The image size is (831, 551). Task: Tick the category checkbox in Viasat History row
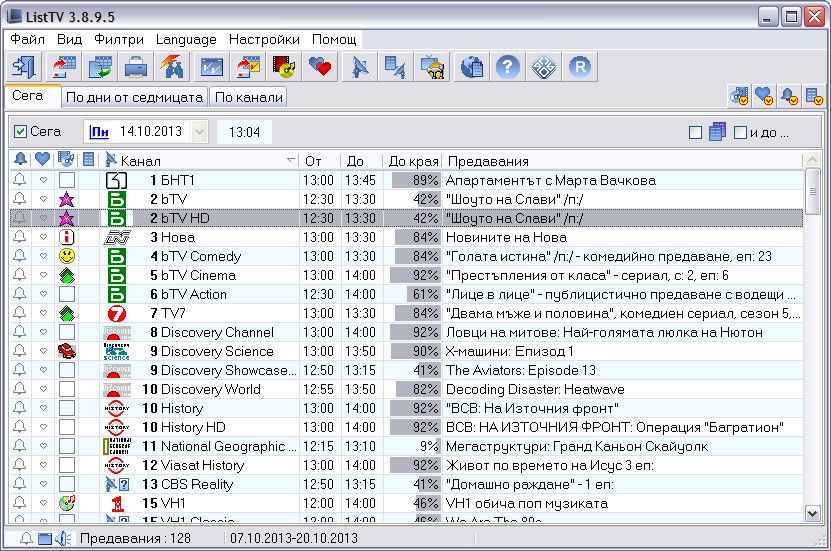click(x=67, y=465)
